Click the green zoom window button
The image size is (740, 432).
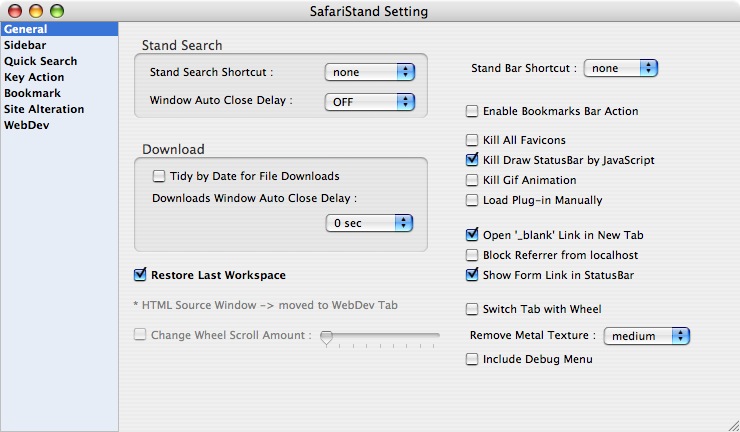point(57,10)
